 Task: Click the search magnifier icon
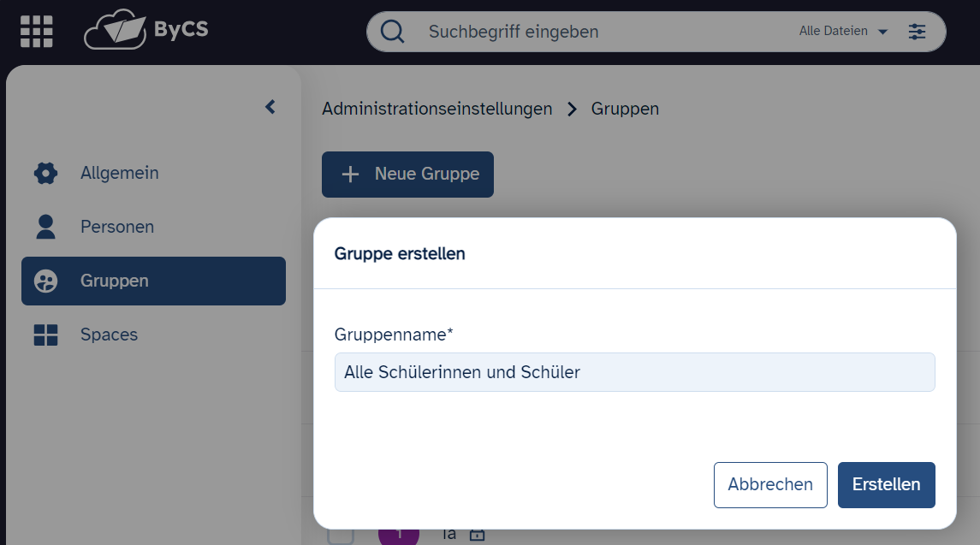pyautogui.click(x=393, y=32)
